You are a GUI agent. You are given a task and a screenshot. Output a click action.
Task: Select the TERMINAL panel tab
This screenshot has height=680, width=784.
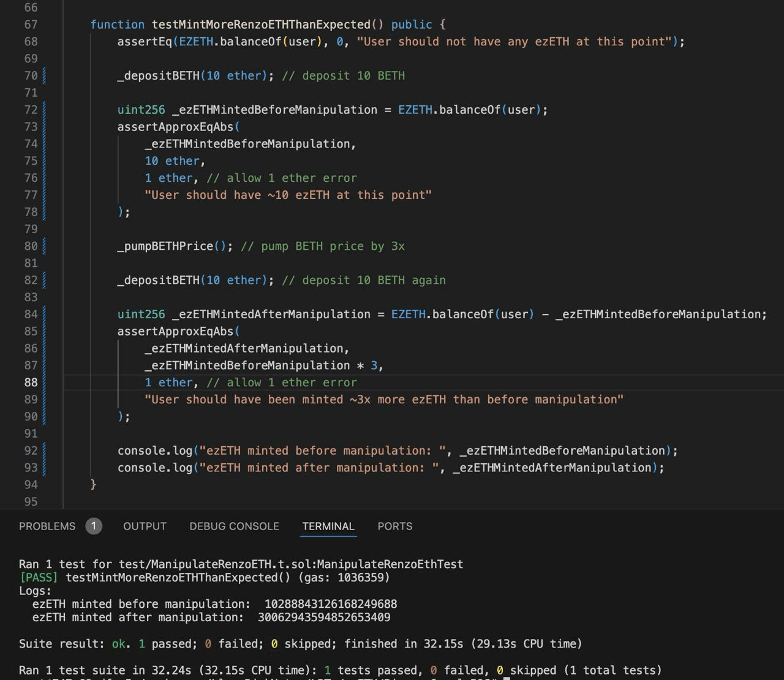click(x=328, y=526)
